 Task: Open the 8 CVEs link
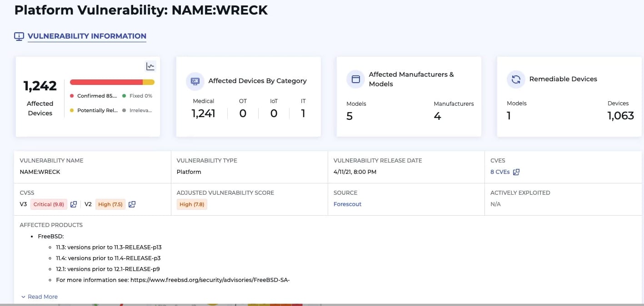(500, 172)
